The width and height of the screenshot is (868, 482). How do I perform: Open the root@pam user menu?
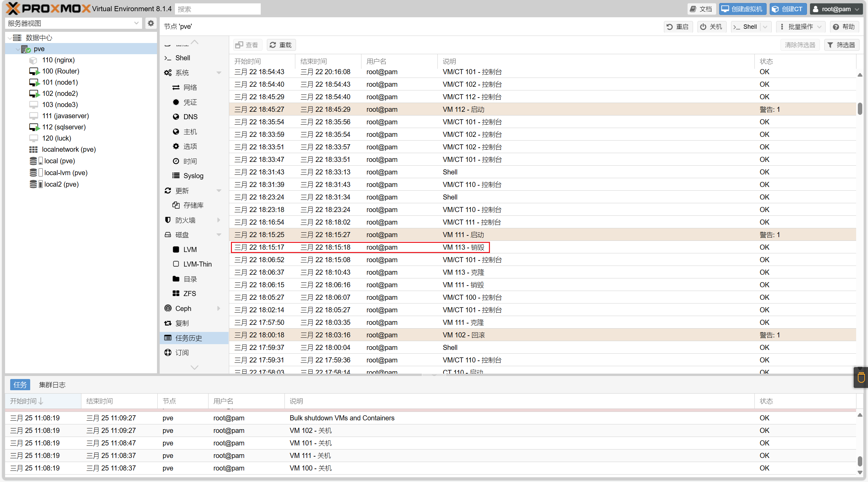pos(835,9)
